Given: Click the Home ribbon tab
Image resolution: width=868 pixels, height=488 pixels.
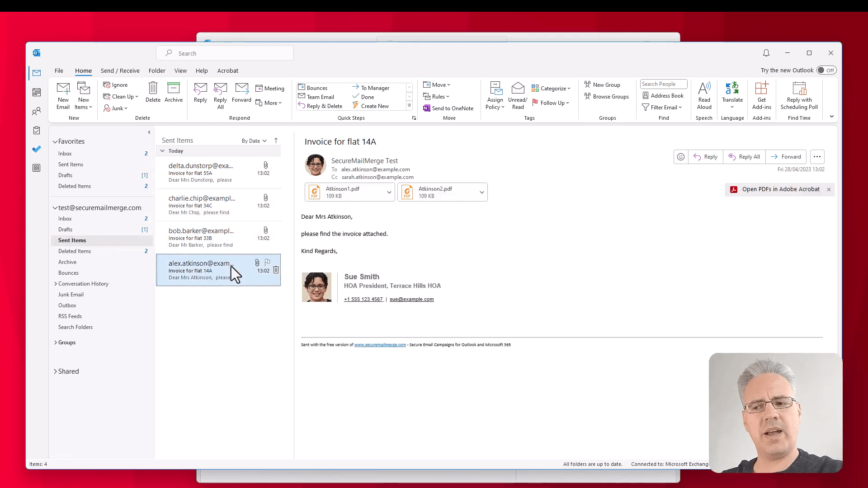Looking at the screenshot, I should click(x=84, y=70).
